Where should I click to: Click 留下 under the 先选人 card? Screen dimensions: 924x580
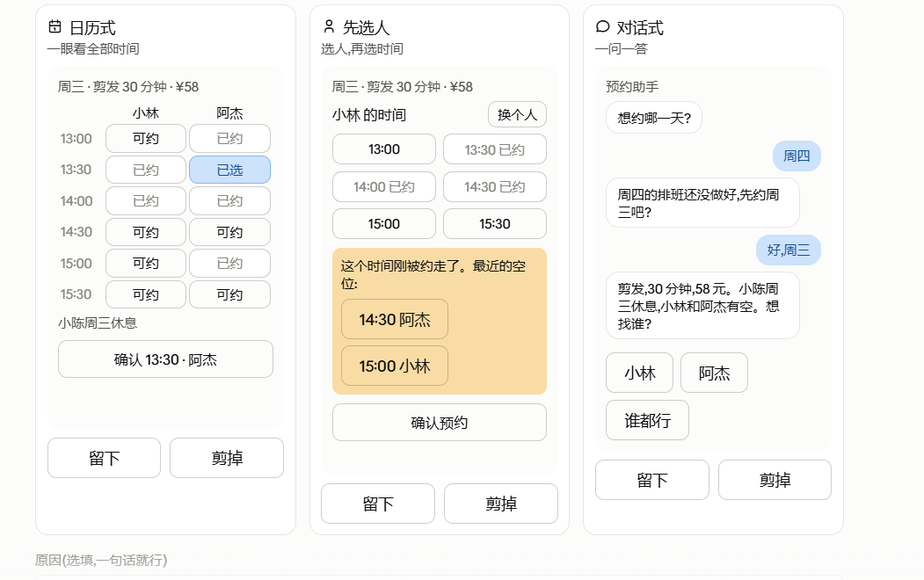point(378,504)
